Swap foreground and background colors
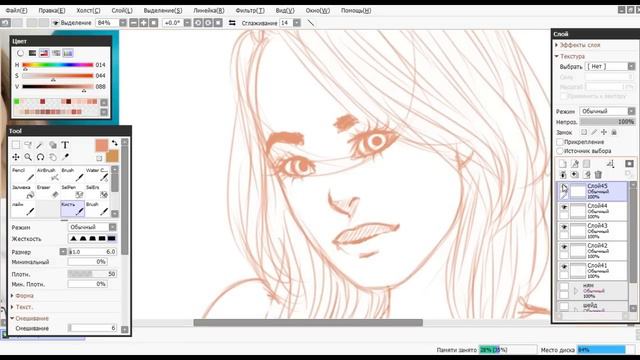Image resolution: width=640 pixels, height=360 pixels. [x=115, y=143]
